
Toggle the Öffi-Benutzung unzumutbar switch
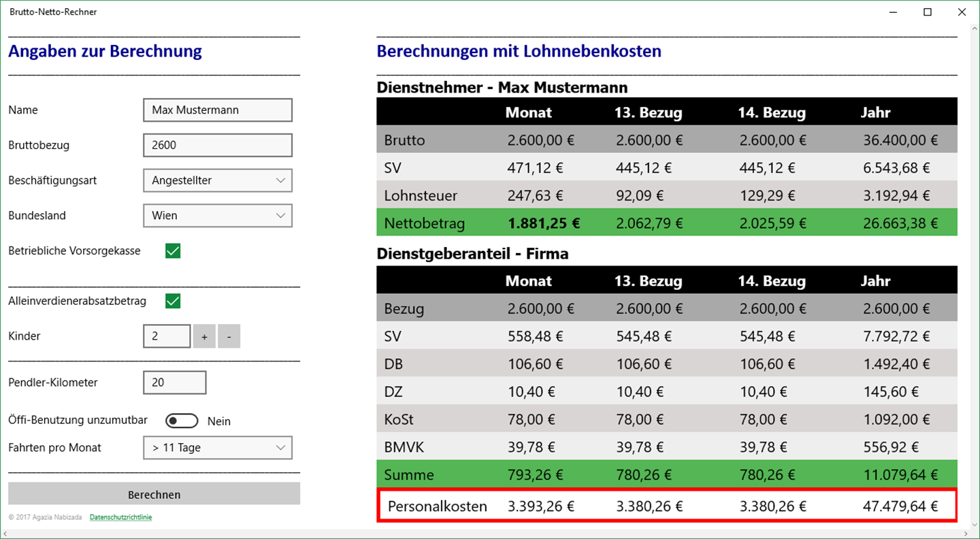point(182,421)
